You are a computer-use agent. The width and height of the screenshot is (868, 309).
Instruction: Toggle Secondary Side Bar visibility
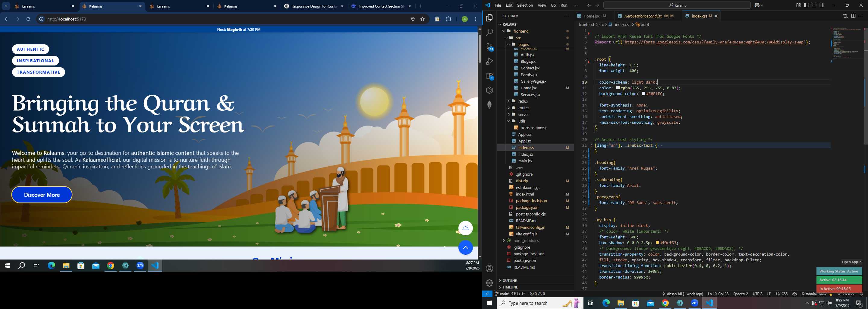(x=822, y=5)
